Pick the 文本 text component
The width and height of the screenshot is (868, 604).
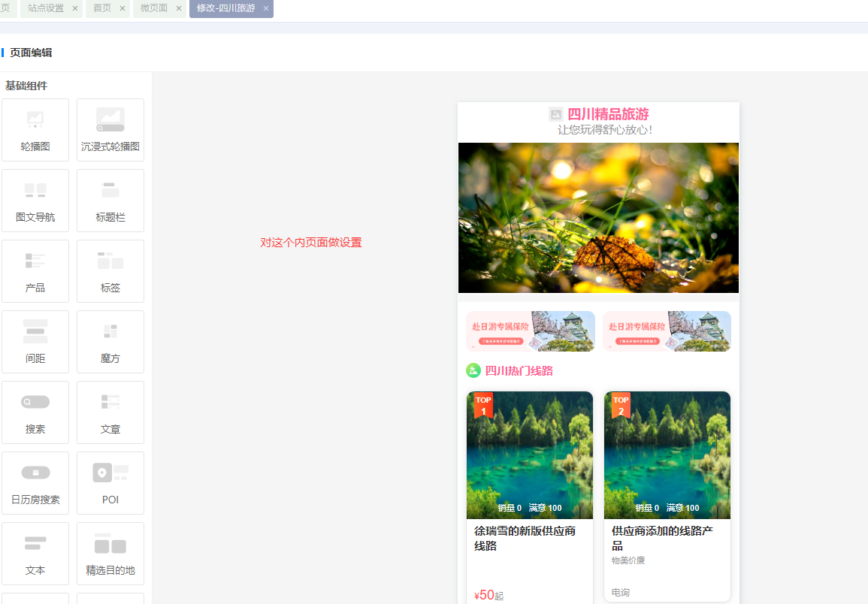click(35, 553)
